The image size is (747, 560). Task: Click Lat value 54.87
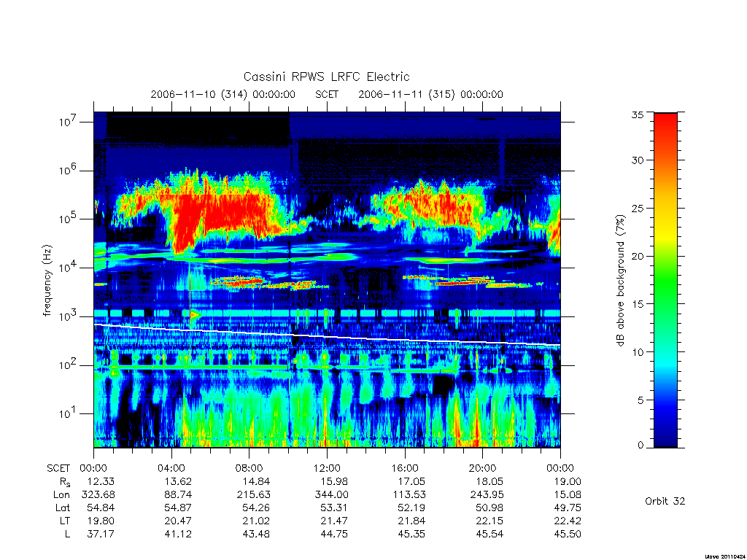point(178,508)
